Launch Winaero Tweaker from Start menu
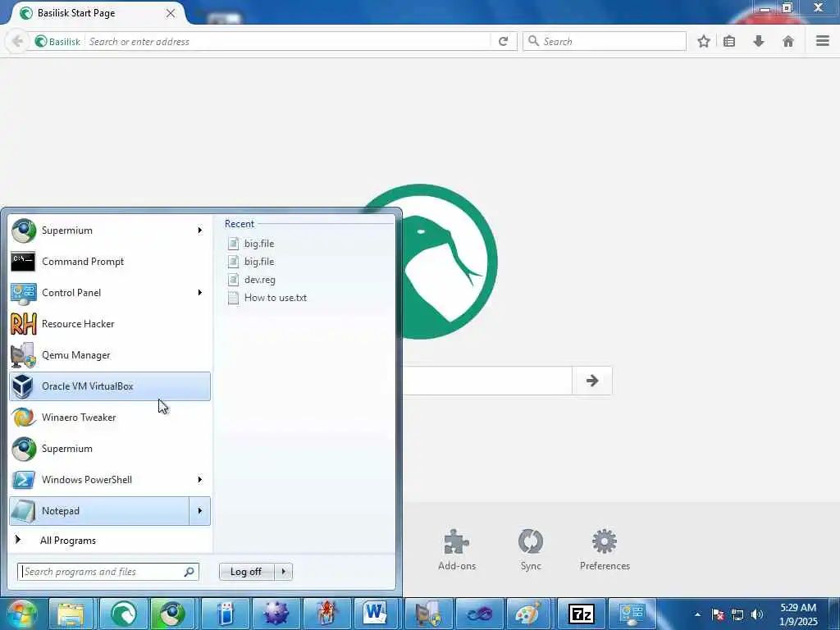 pyautogui.click(x=110, y=418)
